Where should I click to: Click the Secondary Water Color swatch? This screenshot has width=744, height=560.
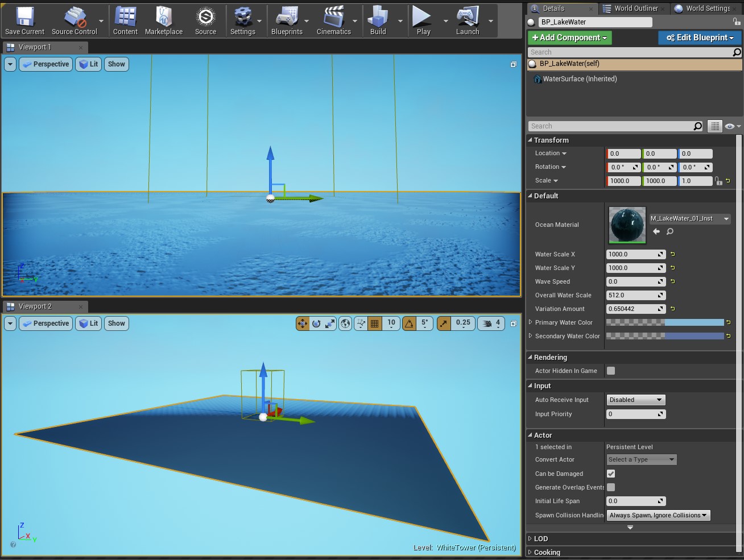click(x=665, y=336)
